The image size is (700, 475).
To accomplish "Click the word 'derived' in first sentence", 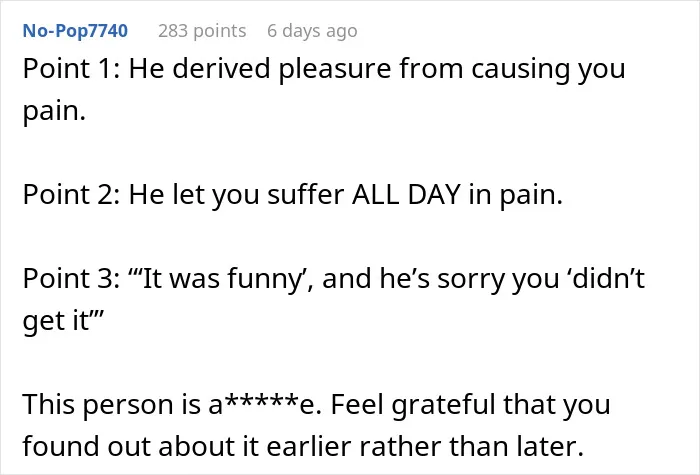I will (x=221, y=69).
